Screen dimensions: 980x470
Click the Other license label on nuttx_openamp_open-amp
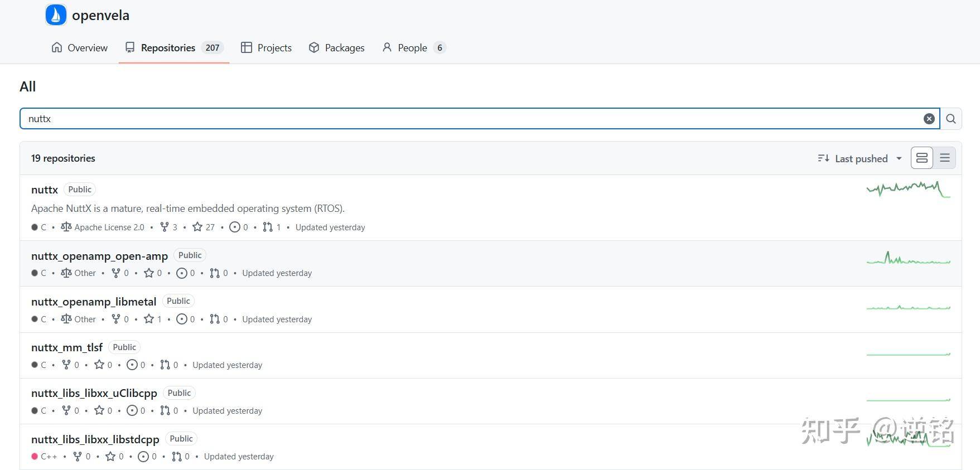79,273
